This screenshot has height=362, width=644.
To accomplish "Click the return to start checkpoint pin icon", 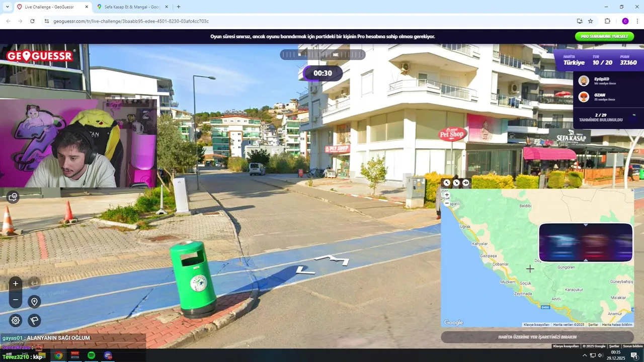I will (x=34, y=302).
